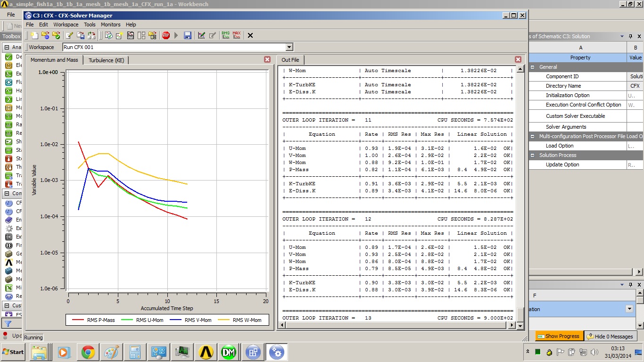Open the File menu in CFX-Solver Manager
Viewport: 644px width, 362px height.
click(30, 25)
